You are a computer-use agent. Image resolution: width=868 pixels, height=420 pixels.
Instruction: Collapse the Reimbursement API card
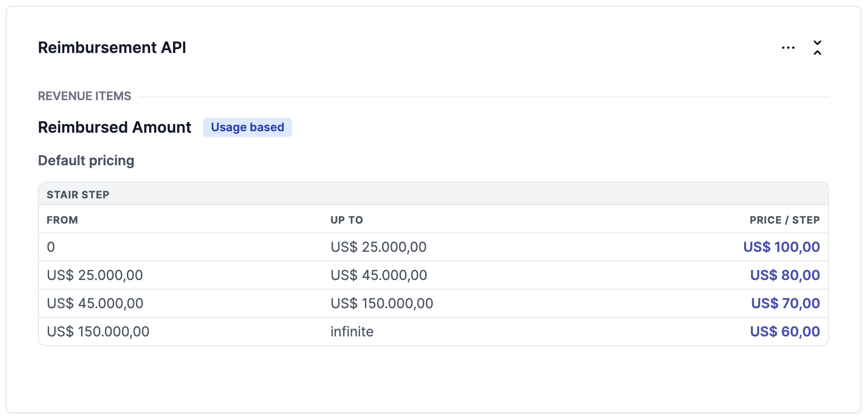pos(817,48)
